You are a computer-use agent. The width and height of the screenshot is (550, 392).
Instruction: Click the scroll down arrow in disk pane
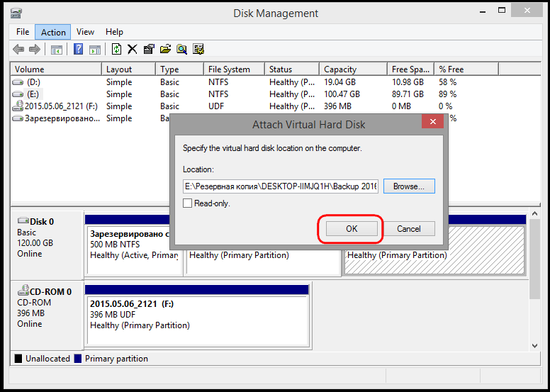coord(534,346)
